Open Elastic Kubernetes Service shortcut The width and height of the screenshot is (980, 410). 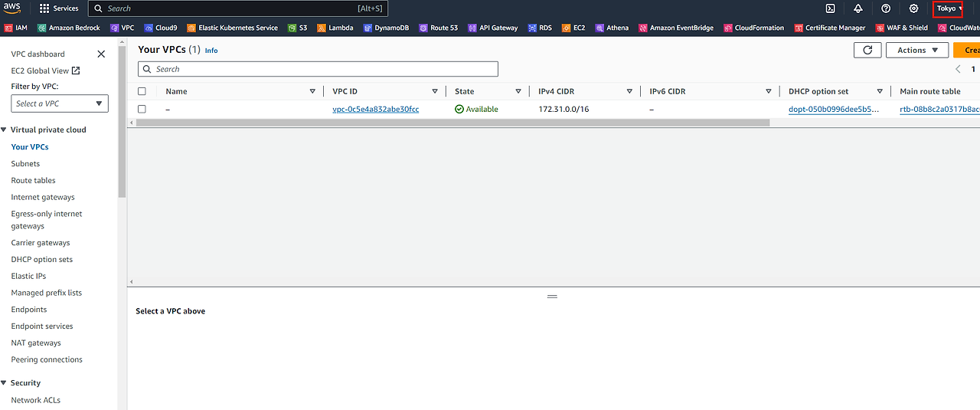[x=233, y=28]
